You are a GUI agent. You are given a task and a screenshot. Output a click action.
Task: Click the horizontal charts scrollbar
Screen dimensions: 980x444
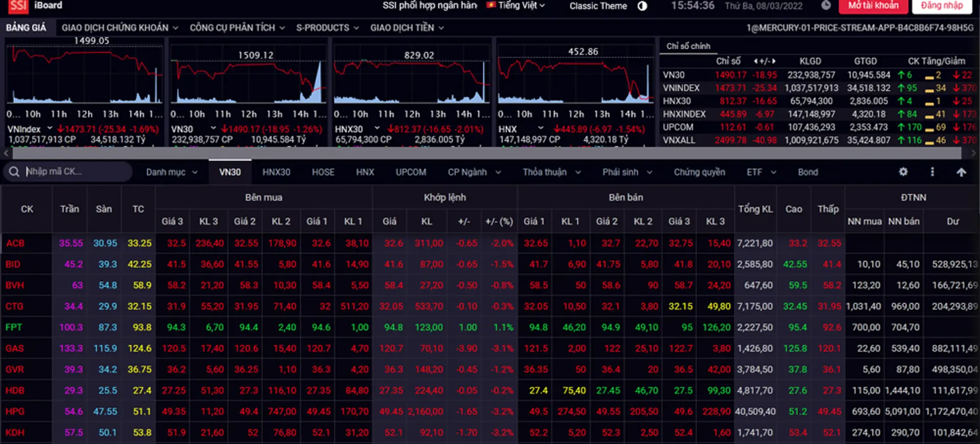coord(487,153)
